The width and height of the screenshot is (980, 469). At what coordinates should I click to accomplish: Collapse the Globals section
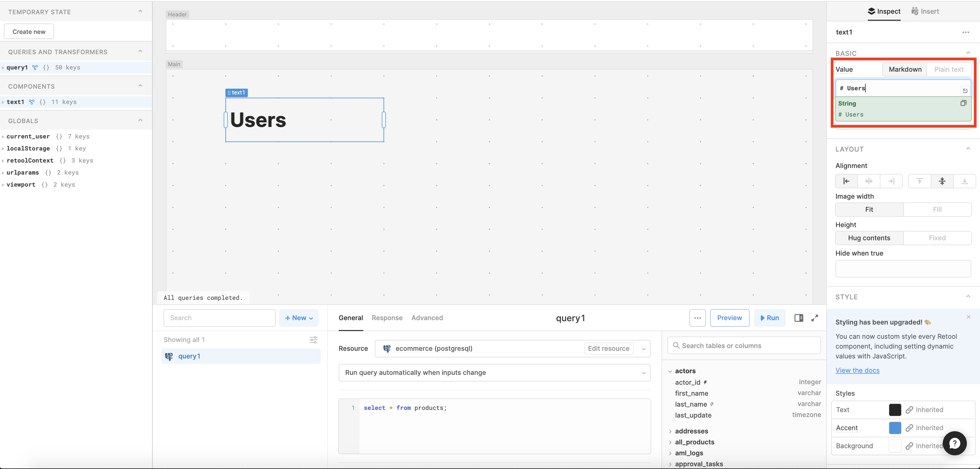(x=140, y=120)
